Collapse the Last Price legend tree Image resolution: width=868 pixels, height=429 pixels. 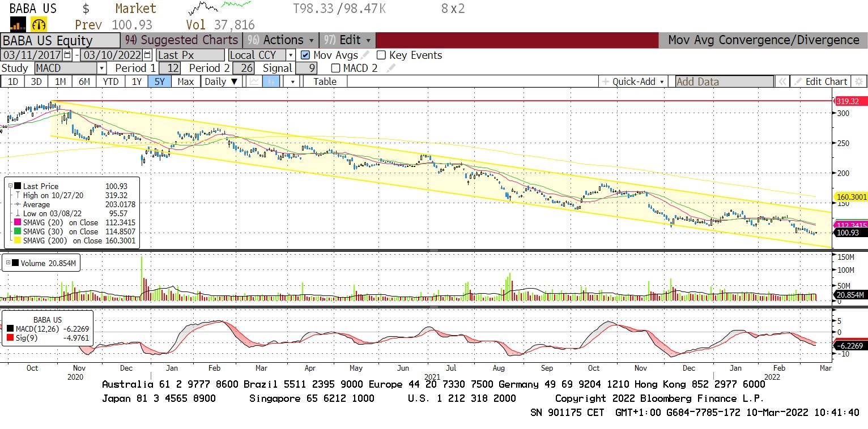(10, 186)
